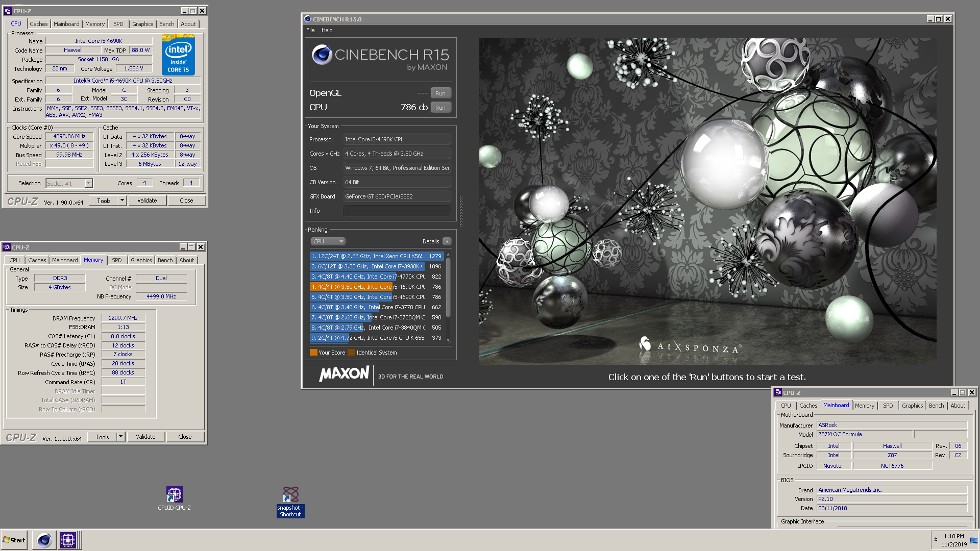980x551 pixels.
Task: Click the Info input field in Cinebench
Action: point(397,211)
